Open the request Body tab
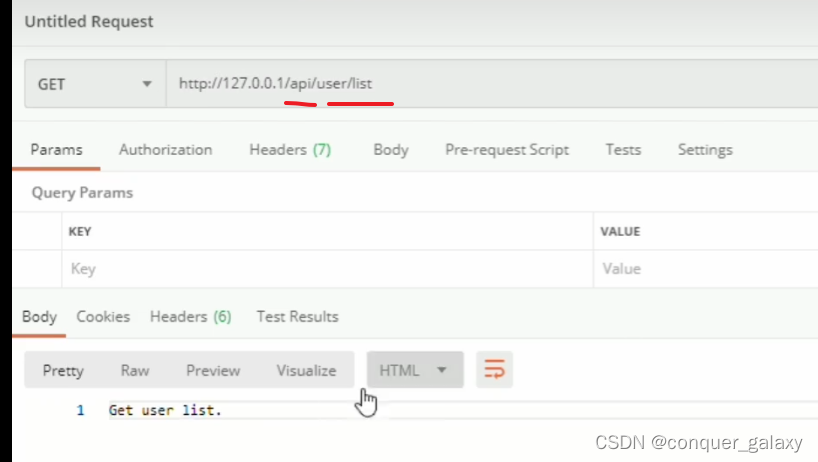The width and height of the screenshot is (818, 462). coord(391,150)
